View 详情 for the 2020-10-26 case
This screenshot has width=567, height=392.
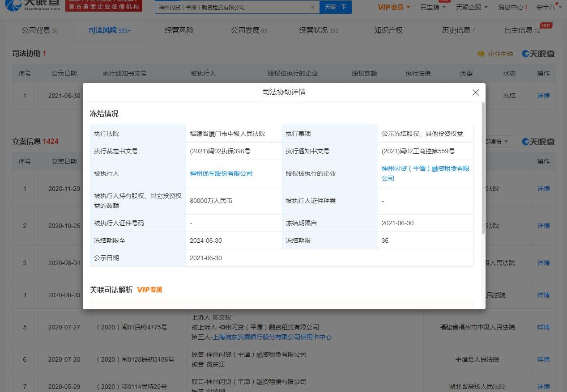543,226
